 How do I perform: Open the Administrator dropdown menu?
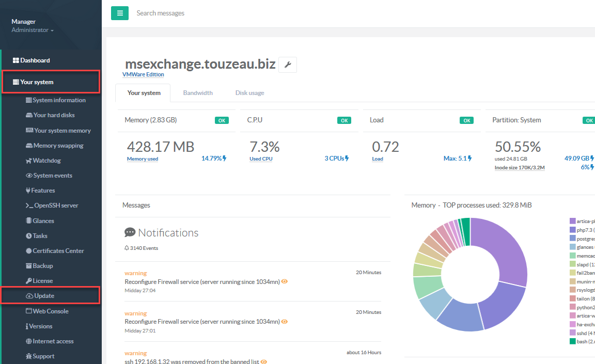[33, 30]
